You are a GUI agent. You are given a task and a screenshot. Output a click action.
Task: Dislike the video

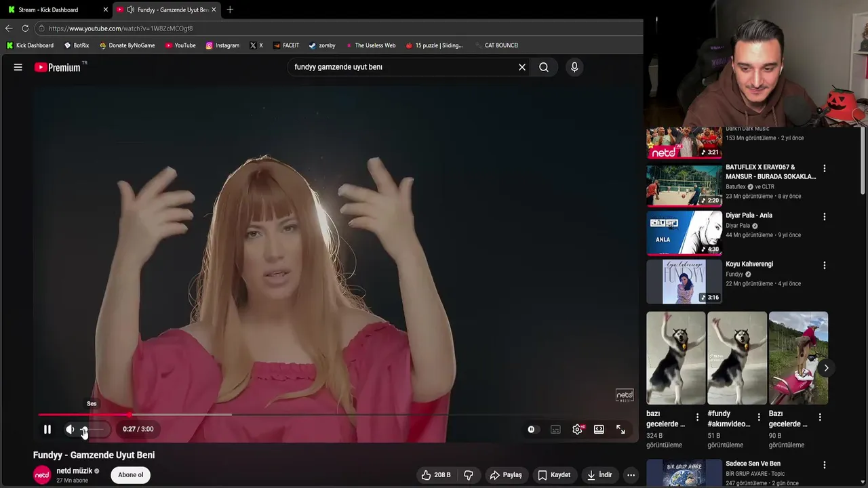[x=469, y=475]
